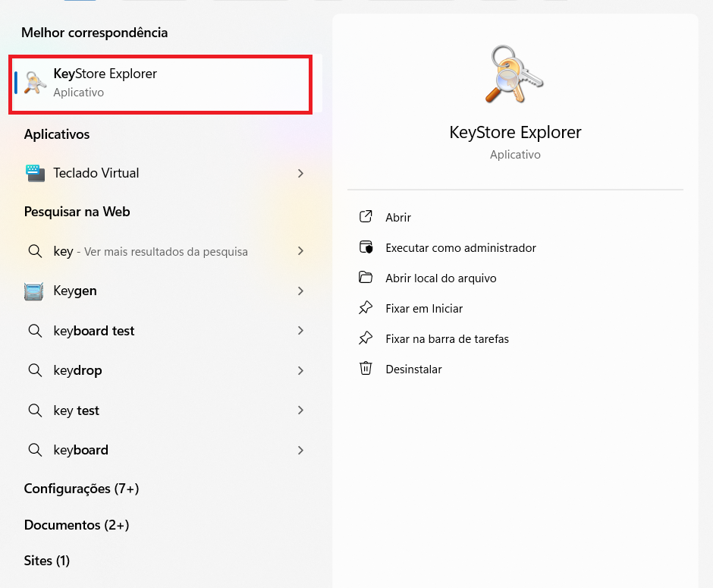Open the Documentos (2+) results section
713x588 pixels.
[x=76, y=525]
